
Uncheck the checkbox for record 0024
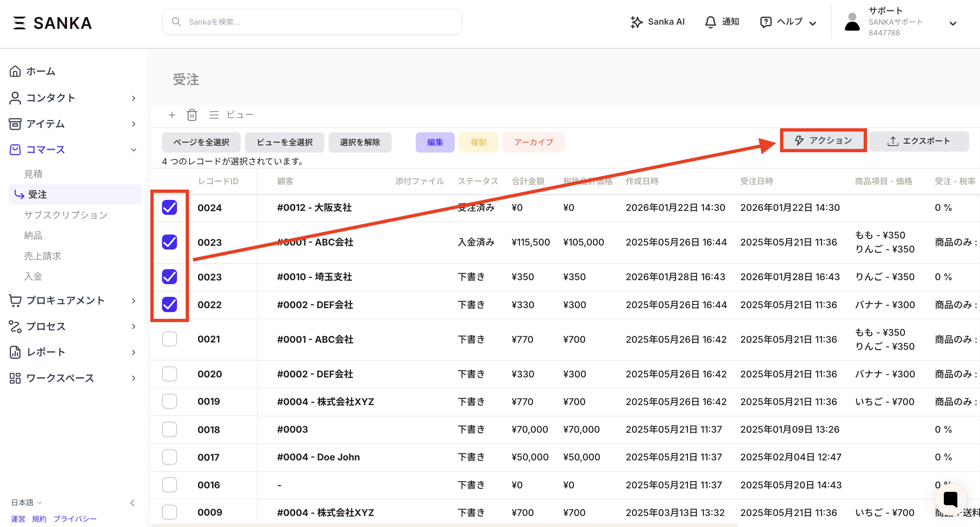(x=169, y=207)
